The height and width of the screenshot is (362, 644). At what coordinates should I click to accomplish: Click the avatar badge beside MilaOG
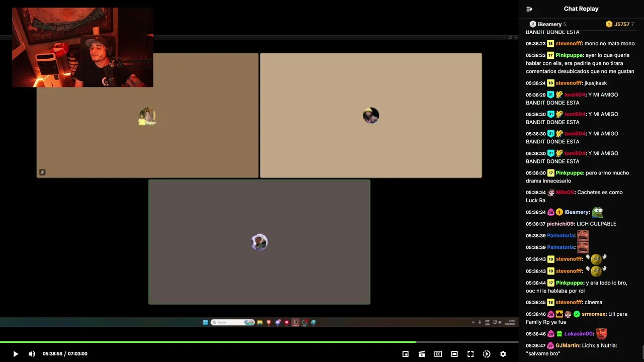point(551,193)
